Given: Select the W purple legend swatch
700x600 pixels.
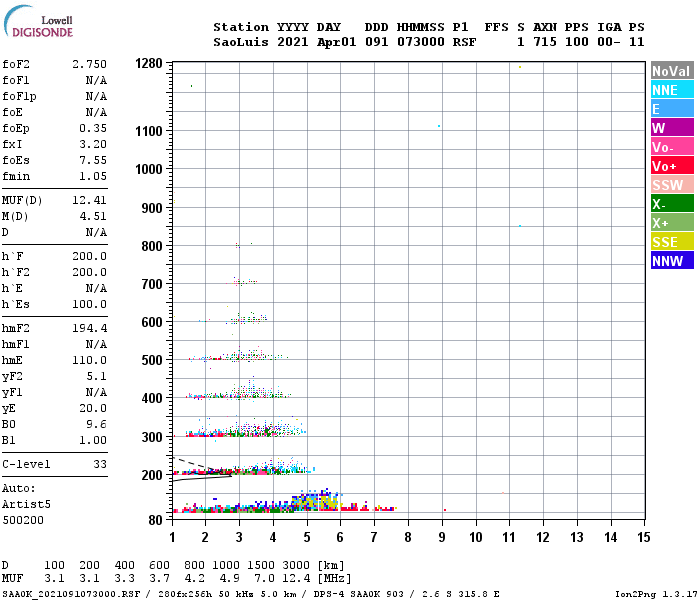Looking at the screenshot, I should [x=672, y=128].
